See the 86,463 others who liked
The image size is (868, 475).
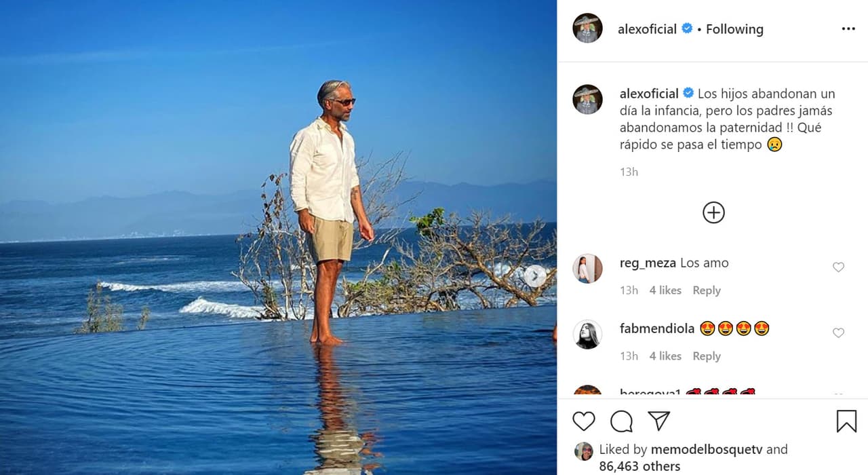pos(640,465)
